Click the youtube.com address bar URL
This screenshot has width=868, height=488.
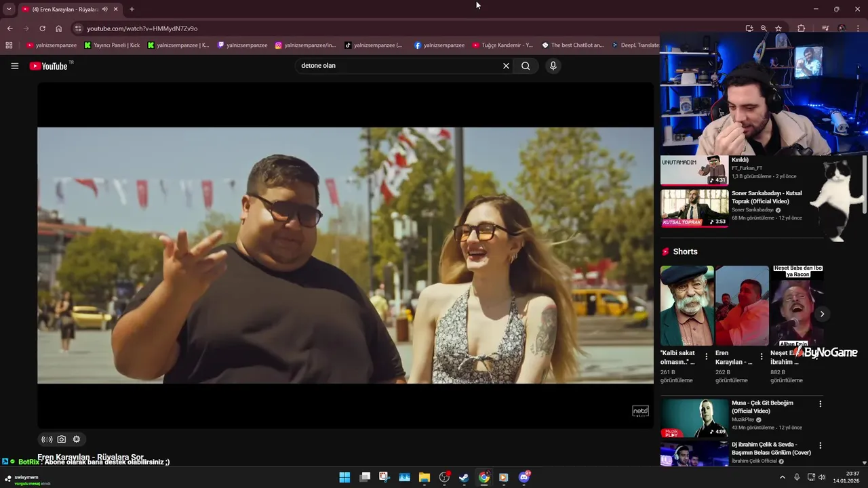pyautogui.click(x=142, y=28)
